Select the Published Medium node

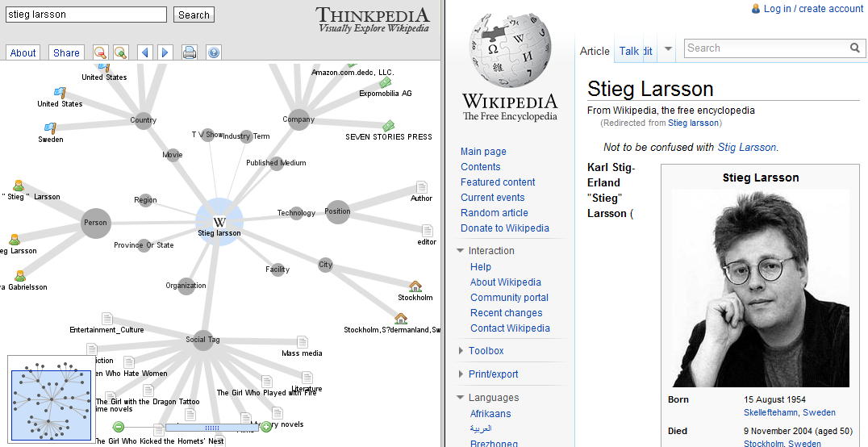coord(276,163)
